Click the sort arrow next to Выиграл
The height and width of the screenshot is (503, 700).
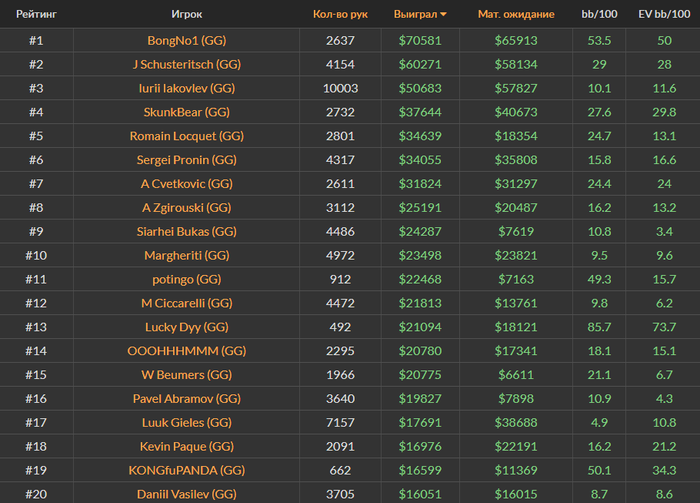click(x=444, y=15)
